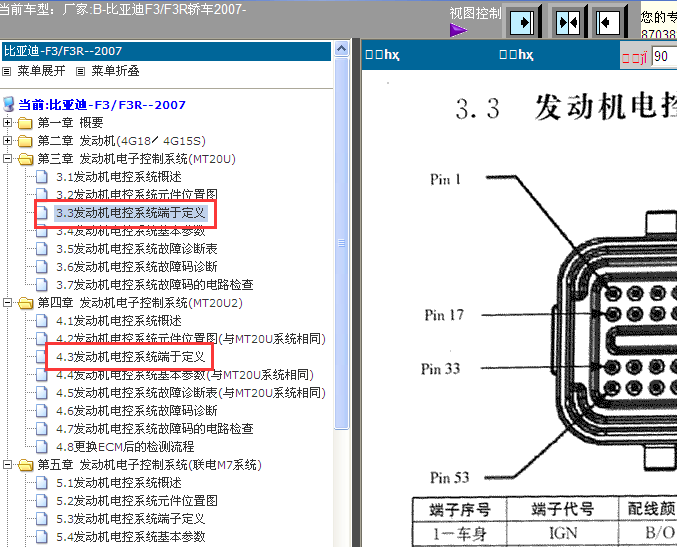The image size is (677, 547).
Task: Select 第四章 发动机电子控制系统(MT20U2) label
Action: tap(140, 303)
